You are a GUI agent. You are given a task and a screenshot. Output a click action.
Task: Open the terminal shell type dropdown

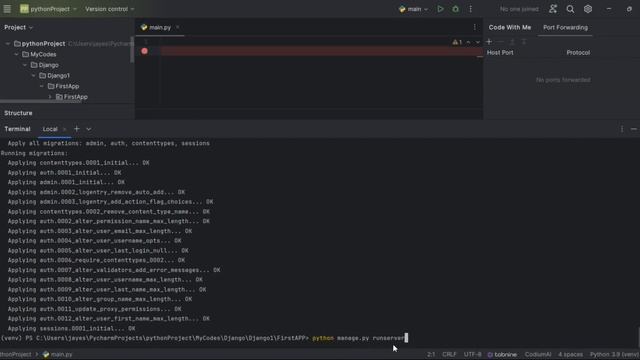(x=89, y=129)
